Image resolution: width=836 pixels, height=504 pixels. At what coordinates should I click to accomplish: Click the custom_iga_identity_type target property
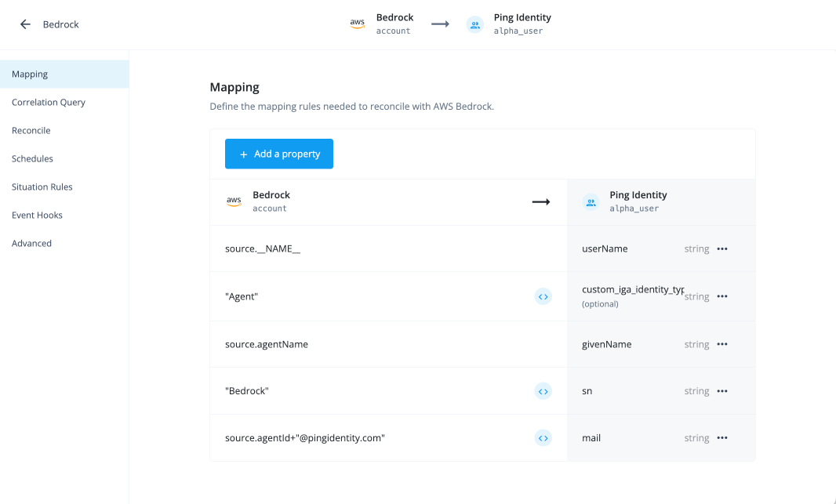pyautogui.click(x=633, y=289)
